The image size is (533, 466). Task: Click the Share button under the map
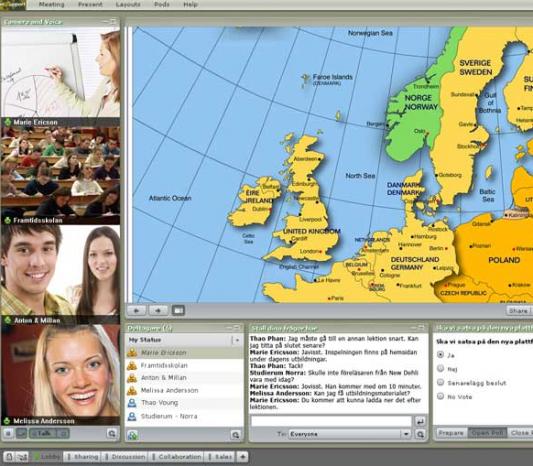(518, 310)
